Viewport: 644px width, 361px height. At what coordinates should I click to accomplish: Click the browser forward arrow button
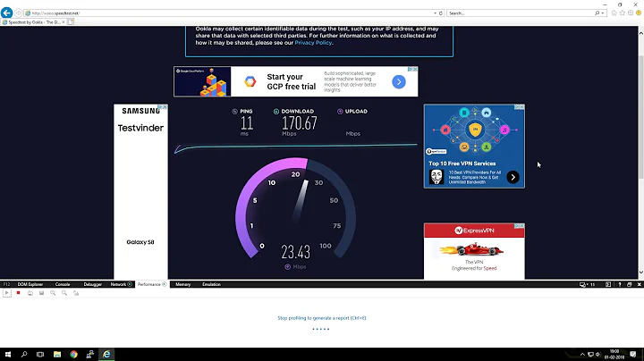point(18,13)
